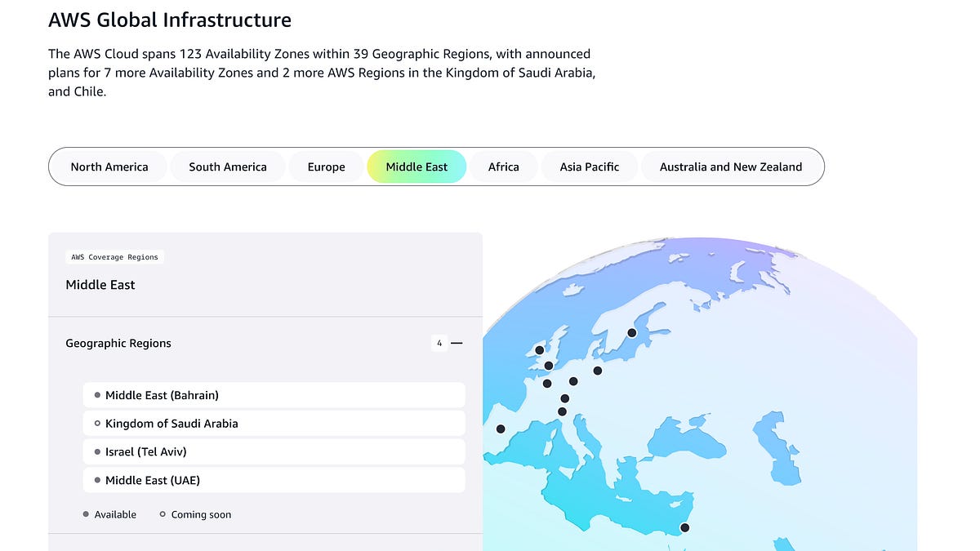Click the Ireland map marker on globe
The width and height of the screenshot is (980, 551).
(539, 350)
